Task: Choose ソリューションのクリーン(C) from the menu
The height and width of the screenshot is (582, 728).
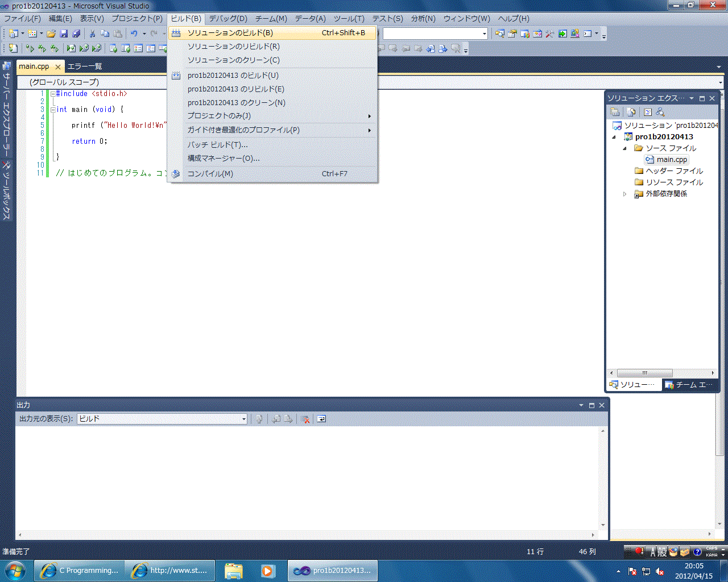Action: pos(273,60)
